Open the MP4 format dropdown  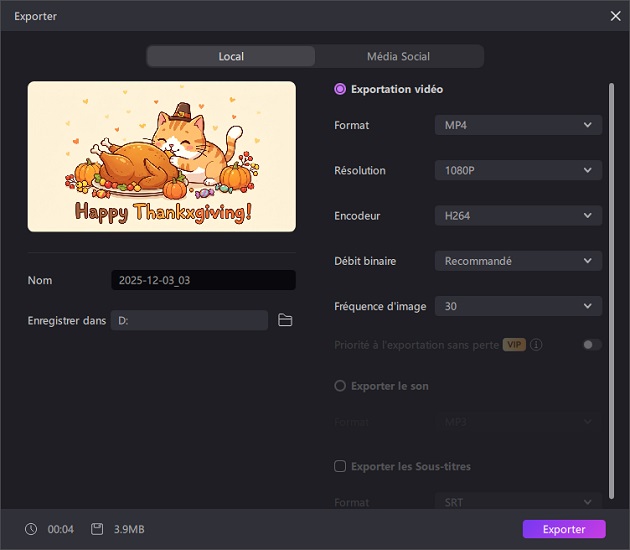click(x=518, y=125)
